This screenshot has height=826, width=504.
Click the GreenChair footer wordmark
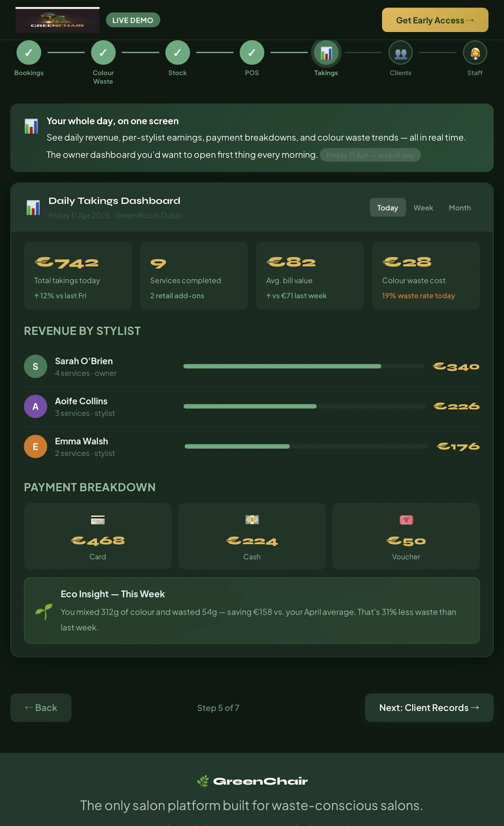pyautogui.click(x=261, y=781)
